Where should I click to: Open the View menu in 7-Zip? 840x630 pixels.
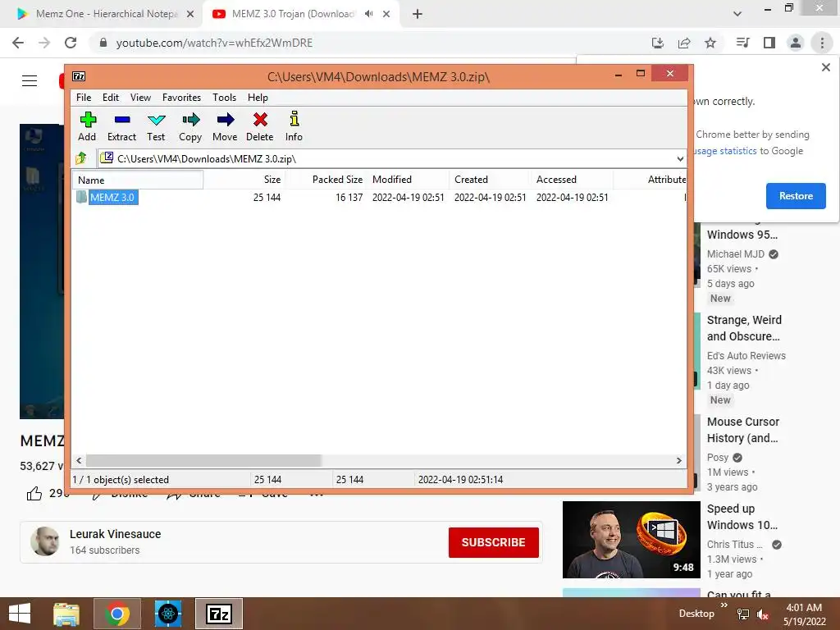point(140,98)
